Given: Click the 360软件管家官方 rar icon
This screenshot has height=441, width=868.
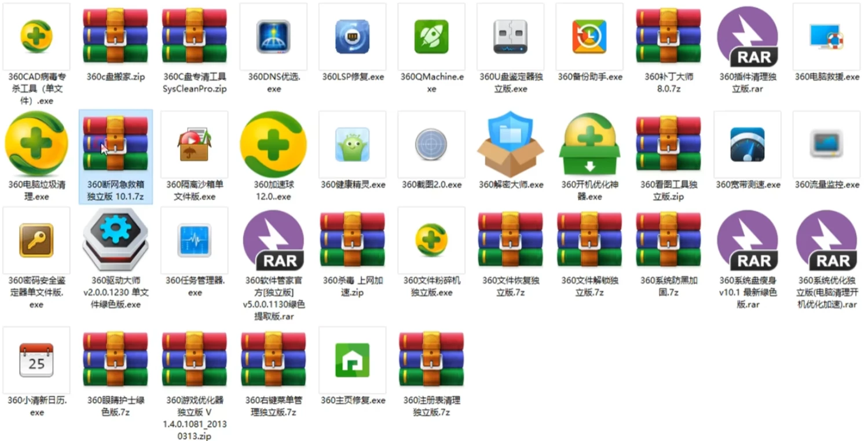Looking at the screenshot, I should tap(273, 240).
